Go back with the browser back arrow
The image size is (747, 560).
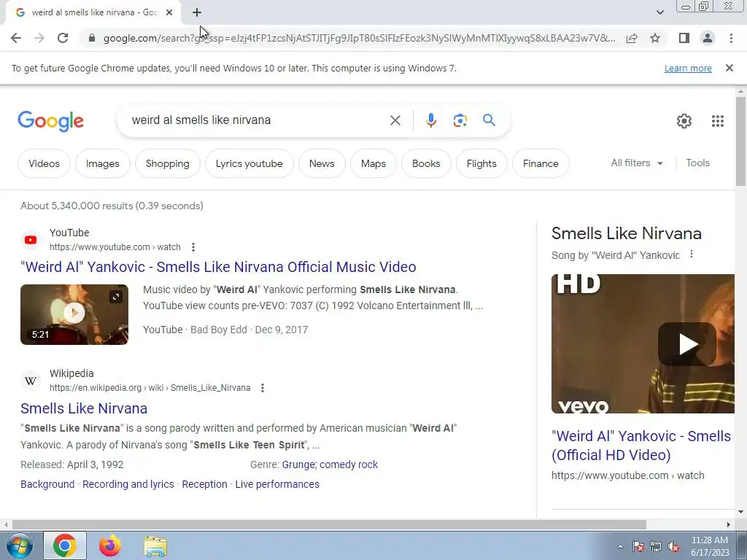coord(16,38)
